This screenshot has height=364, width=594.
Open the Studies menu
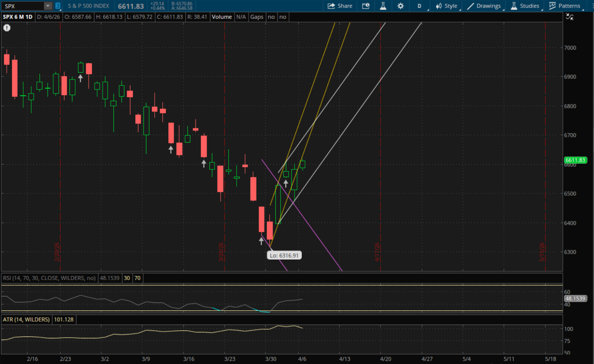click(x=525, y=6)
